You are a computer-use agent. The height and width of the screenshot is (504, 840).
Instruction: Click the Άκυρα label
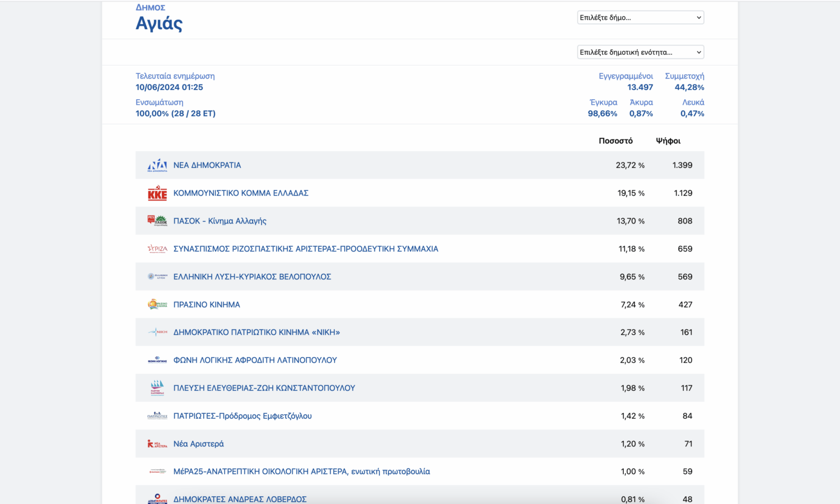click(x=641, y=102)
